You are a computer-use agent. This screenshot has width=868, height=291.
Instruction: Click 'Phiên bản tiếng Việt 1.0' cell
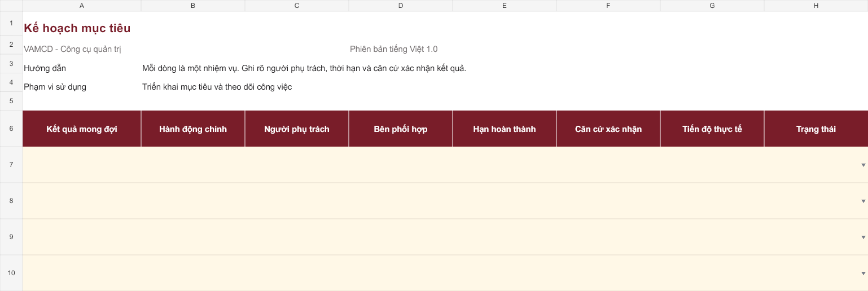point(393,49)
